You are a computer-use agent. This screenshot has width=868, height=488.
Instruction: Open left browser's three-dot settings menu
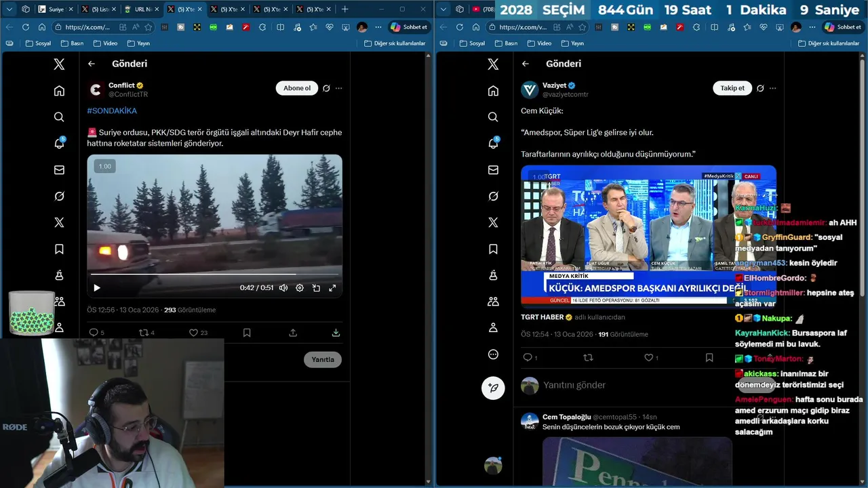378,27
